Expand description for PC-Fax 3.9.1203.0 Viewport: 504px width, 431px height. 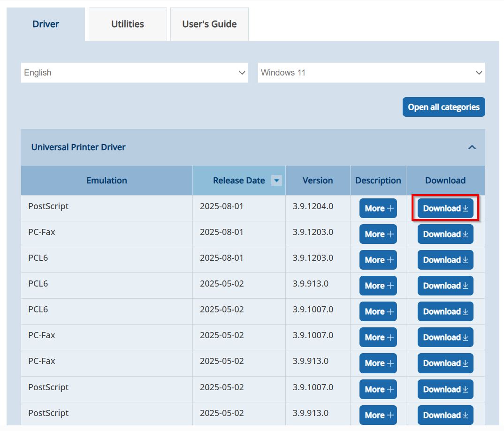[x=378, y=234]
